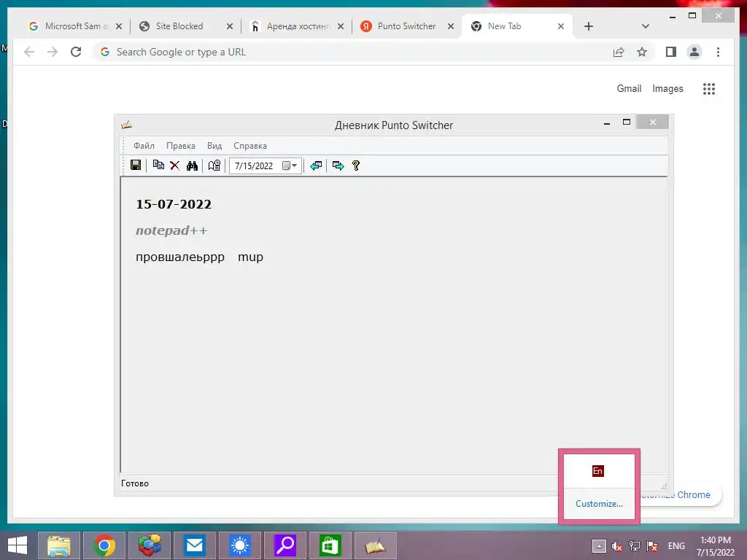Image resolution: width=747 pixels, height=560 pixels.
Task: Close the New Tab tab
Action: click(x=561, y=26)
